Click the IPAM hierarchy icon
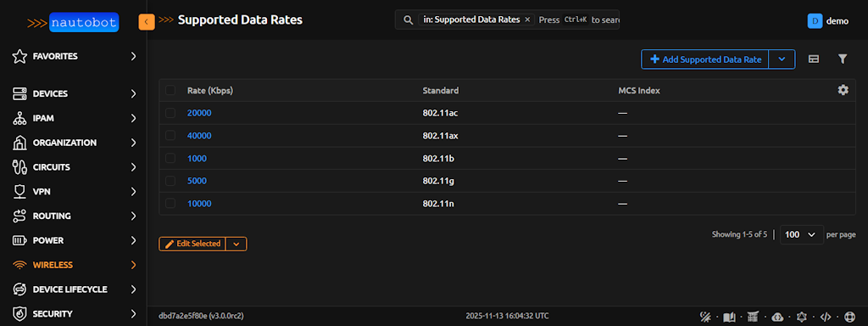 click(x=19, y=118)
